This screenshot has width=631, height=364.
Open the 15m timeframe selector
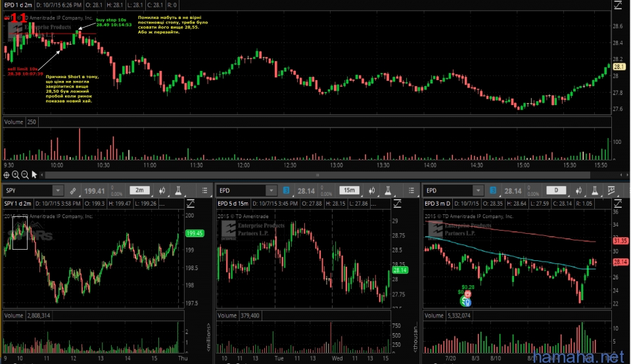349,191
